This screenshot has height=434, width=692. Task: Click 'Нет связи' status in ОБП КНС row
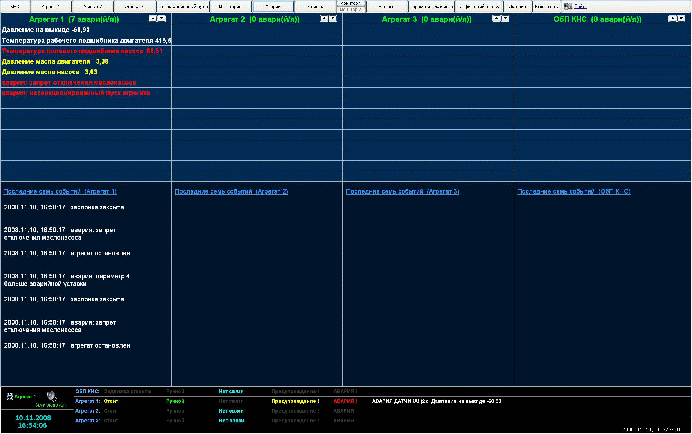231,391
